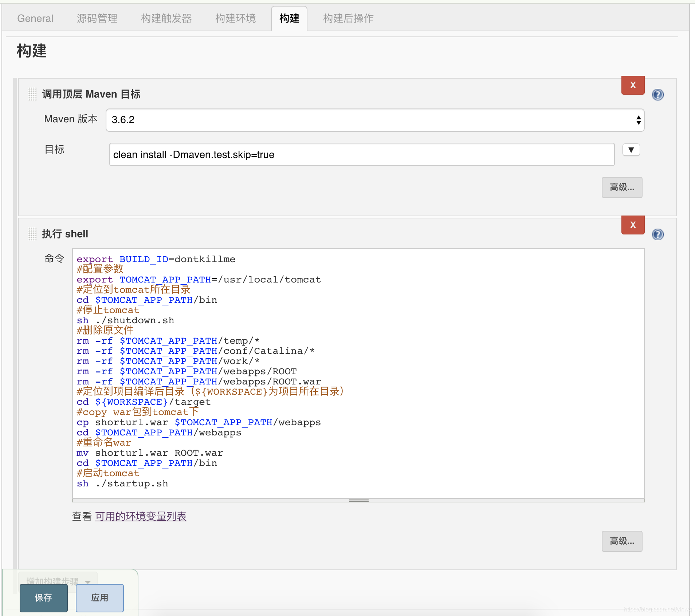This screenshot has width=695, height=616.
Task: Switch to the 构建触发器 tab
Action: [x=166, y=18]
